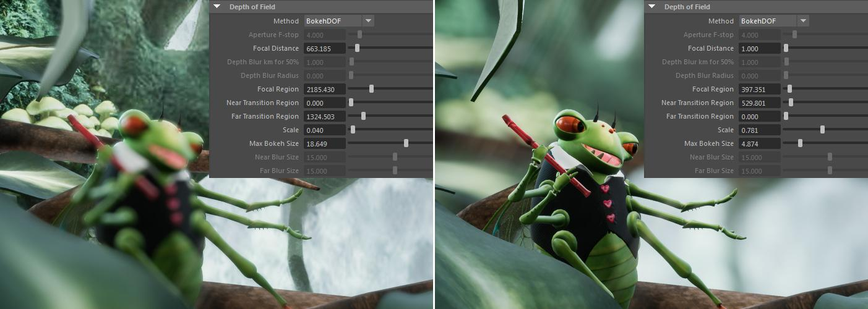This screenshot has height=309, width=868.
Task: Click left panel Far Transition Region slider handle
Action: 363,116
